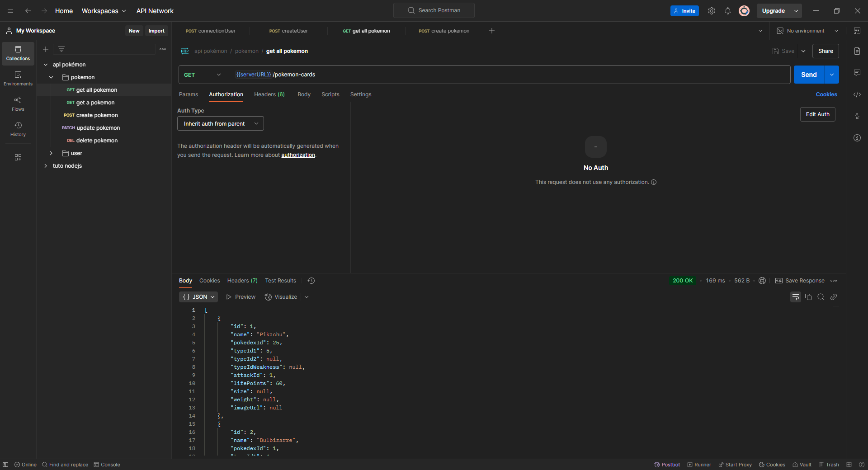
Task: Switch to the Headers request tab
Action: [269, 94]
